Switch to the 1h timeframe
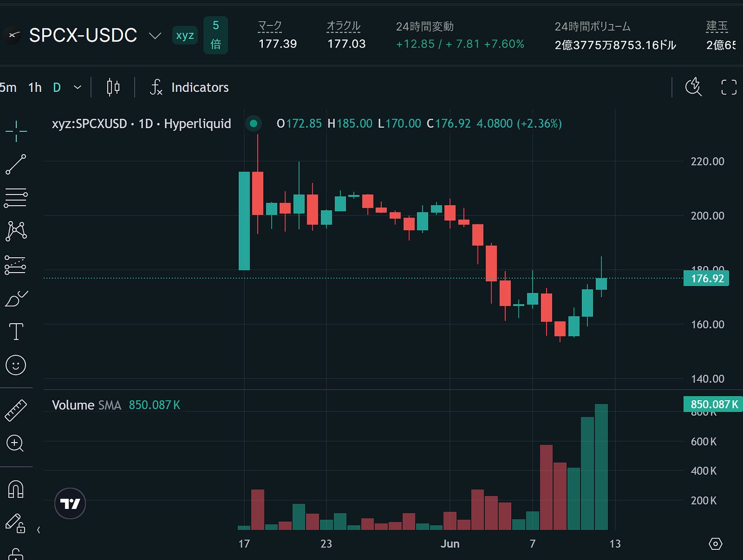Viewport: 743px width, 560px height. click(x=35, y=87)
